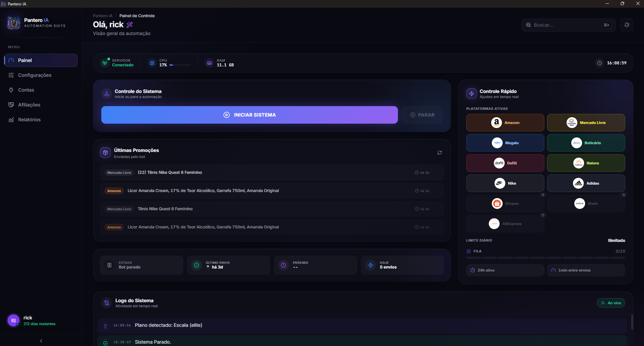Click the FILA queue progress bar
The image size is (644, 346).
(545, 258)
